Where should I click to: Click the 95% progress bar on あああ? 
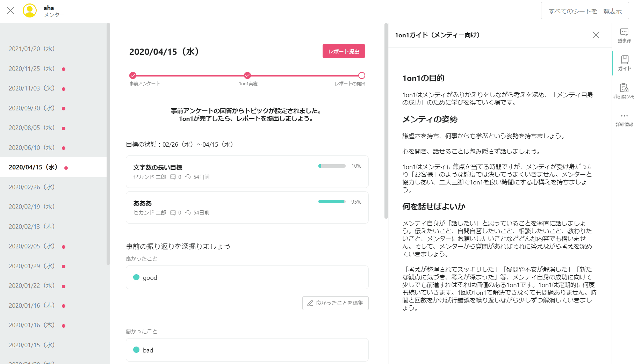(x=332, y=202)
